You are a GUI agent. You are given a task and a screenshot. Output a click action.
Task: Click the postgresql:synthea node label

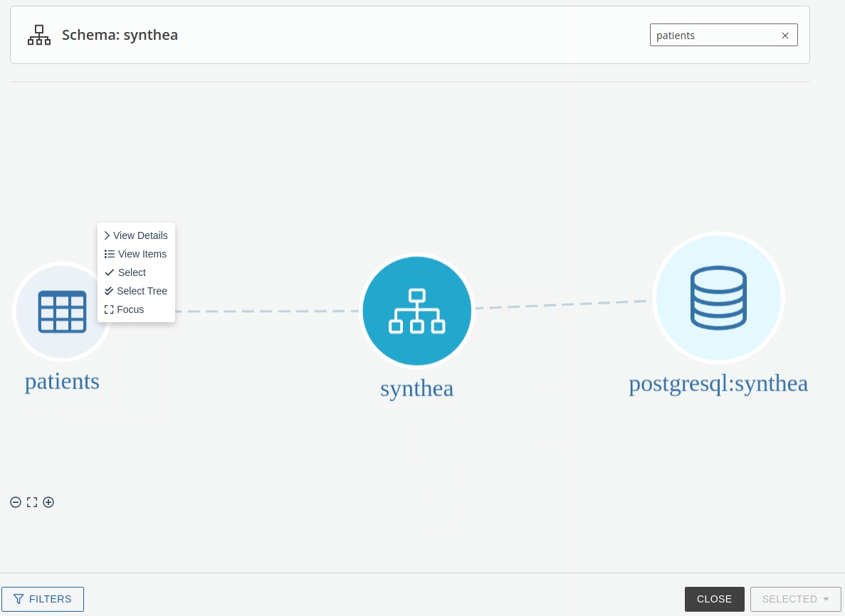tap(718, 383)
